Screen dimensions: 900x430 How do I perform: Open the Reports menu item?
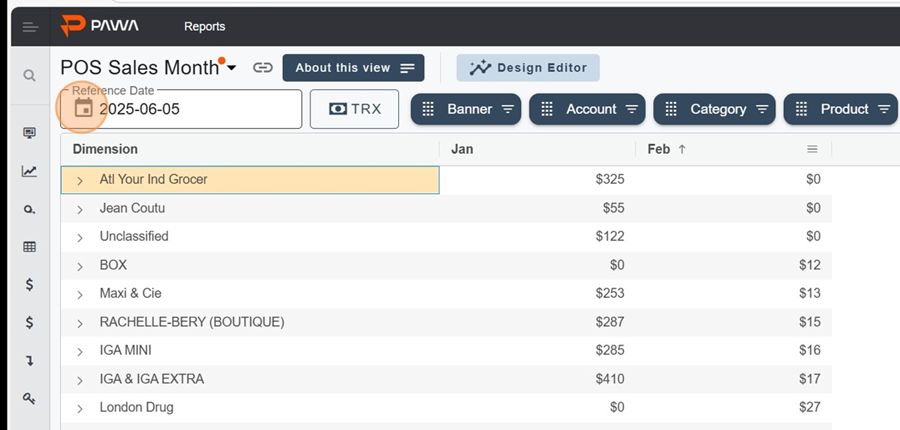(x=204, y=26)
